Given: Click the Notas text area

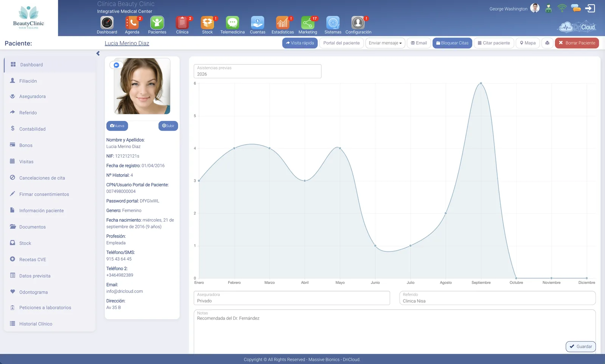Looking at the screenshot, I should click(x=395, y=332).
